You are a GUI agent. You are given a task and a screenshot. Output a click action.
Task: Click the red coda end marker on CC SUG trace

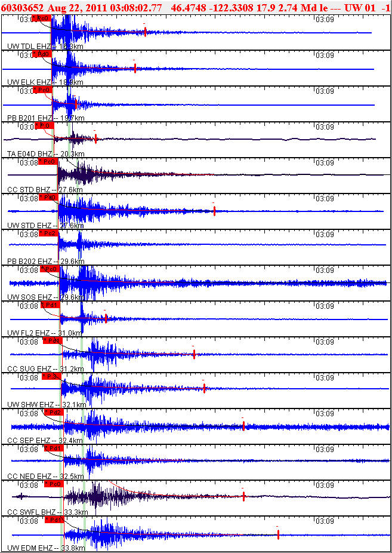coord(194,355)
